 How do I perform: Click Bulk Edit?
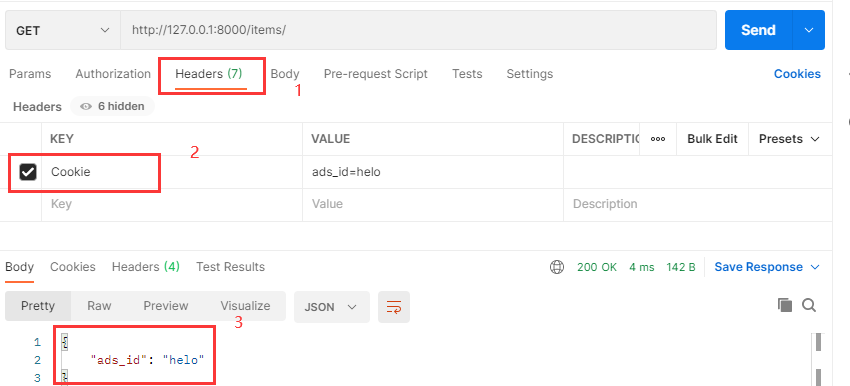coord(712,139)
